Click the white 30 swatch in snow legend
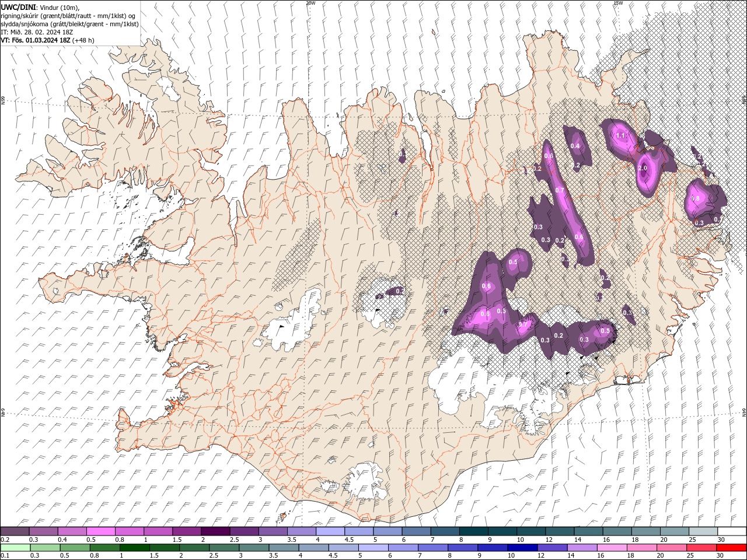747x560 pixels. coord(732,531)
